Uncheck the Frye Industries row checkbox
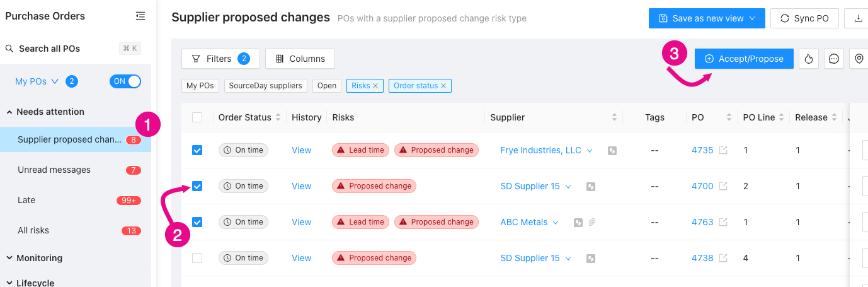This screenshot has width=868, height=287. pos(197,150)
